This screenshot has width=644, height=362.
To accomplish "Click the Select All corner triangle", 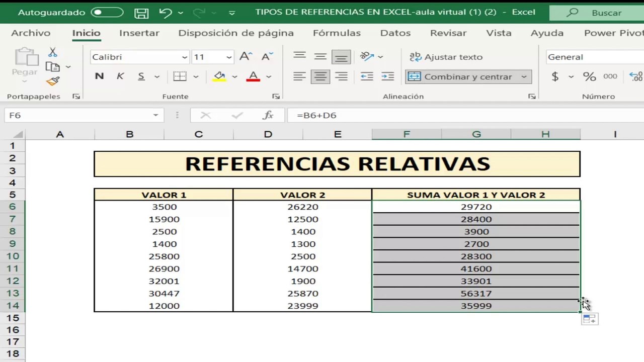I will coord(18,135).
